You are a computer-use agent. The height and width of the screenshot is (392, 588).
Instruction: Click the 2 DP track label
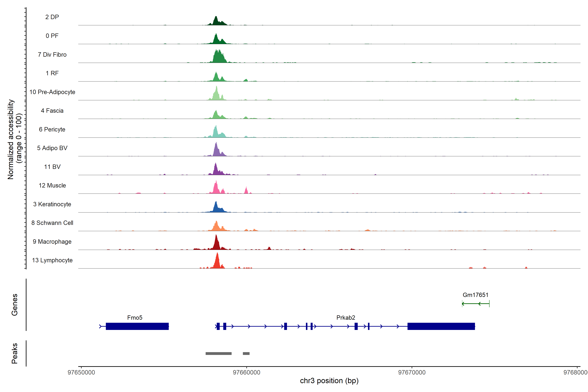pos(52,17)
